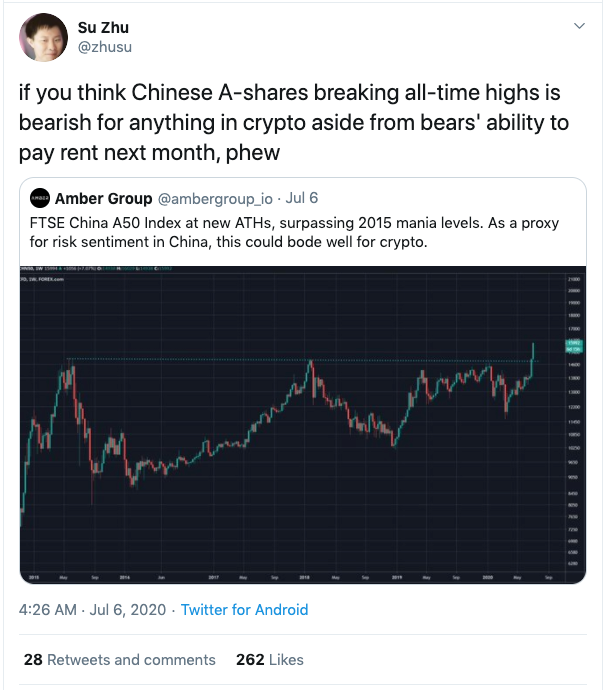Click the Amber Group avatar icon

[x=40, y=198]
